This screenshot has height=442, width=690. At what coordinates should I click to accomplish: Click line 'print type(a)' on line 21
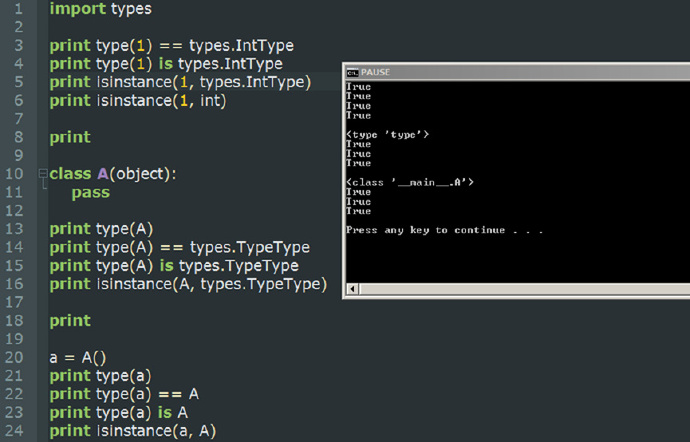click(x=100, y=376)
